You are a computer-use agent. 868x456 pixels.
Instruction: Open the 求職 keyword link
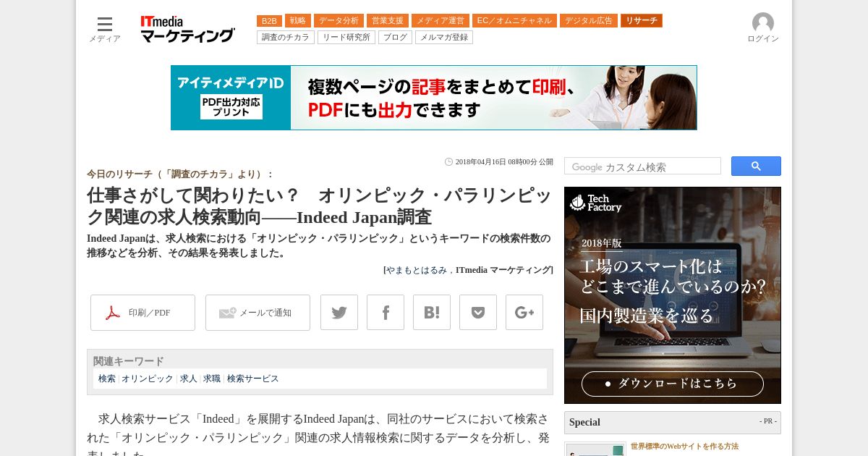pyautogui.click(x=211, y=379)
